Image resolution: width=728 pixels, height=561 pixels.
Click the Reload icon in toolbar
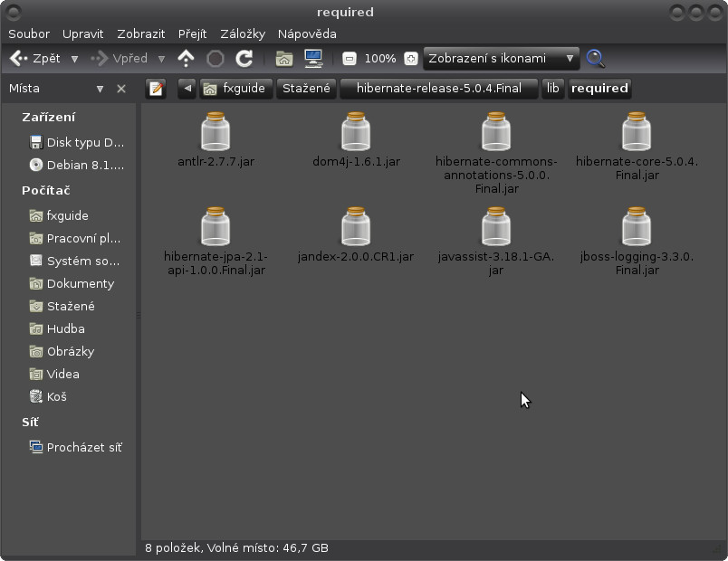(x=244, y=59)
